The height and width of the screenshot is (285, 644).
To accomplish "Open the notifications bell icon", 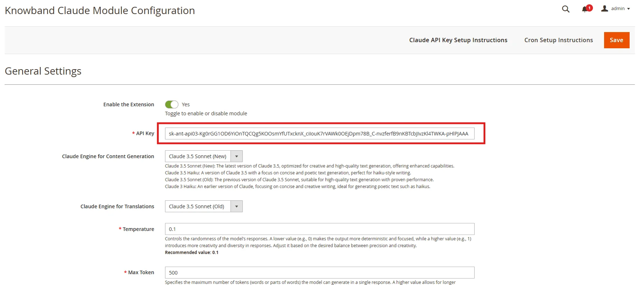I will pyautogui.click(x=586, y=9).
